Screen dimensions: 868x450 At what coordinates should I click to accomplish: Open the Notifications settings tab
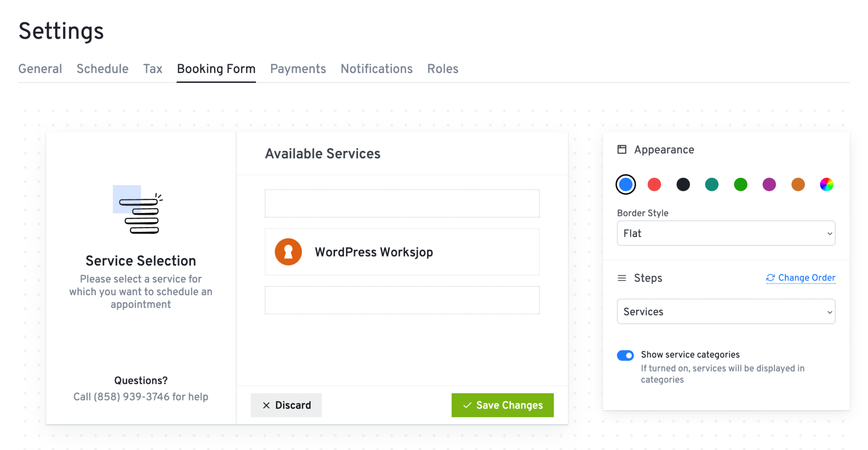click(x=376, y=69)
